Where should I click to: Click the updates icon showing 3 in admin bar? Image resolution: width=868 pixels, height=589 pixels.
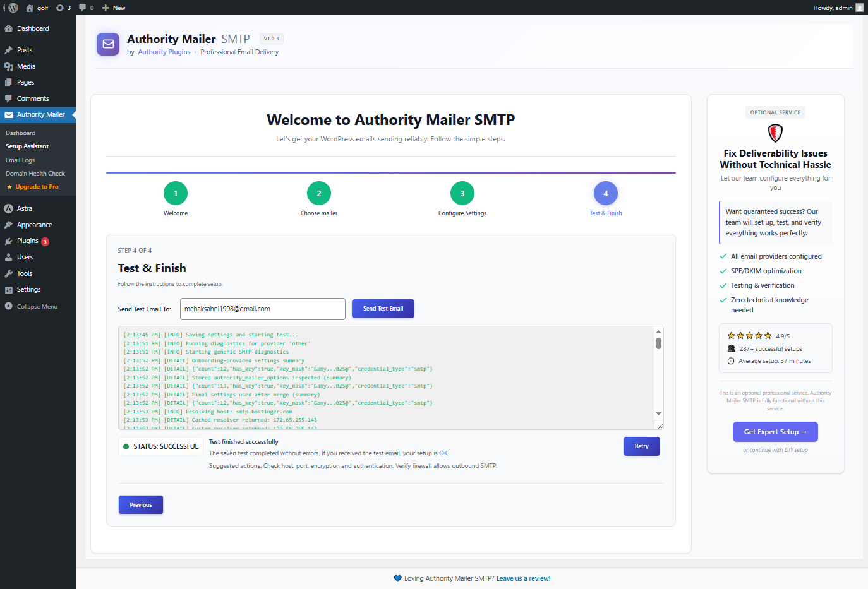(x=62, y=8)
